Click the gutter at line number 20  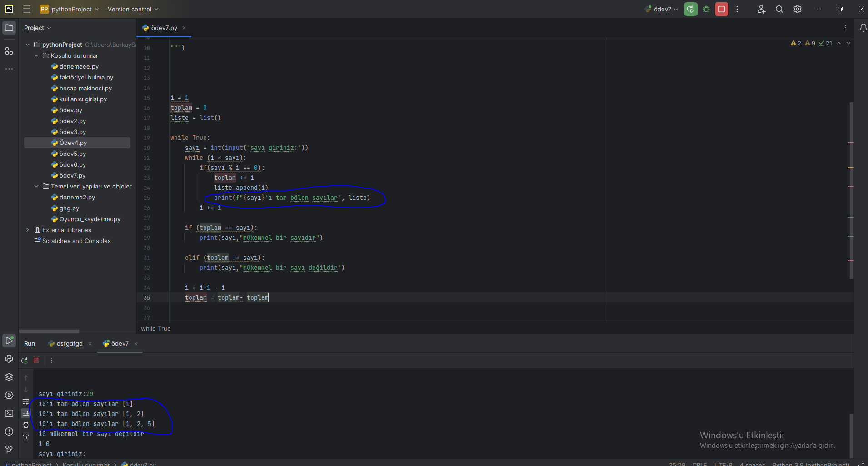pyautogui.click(x=147, y=148)
